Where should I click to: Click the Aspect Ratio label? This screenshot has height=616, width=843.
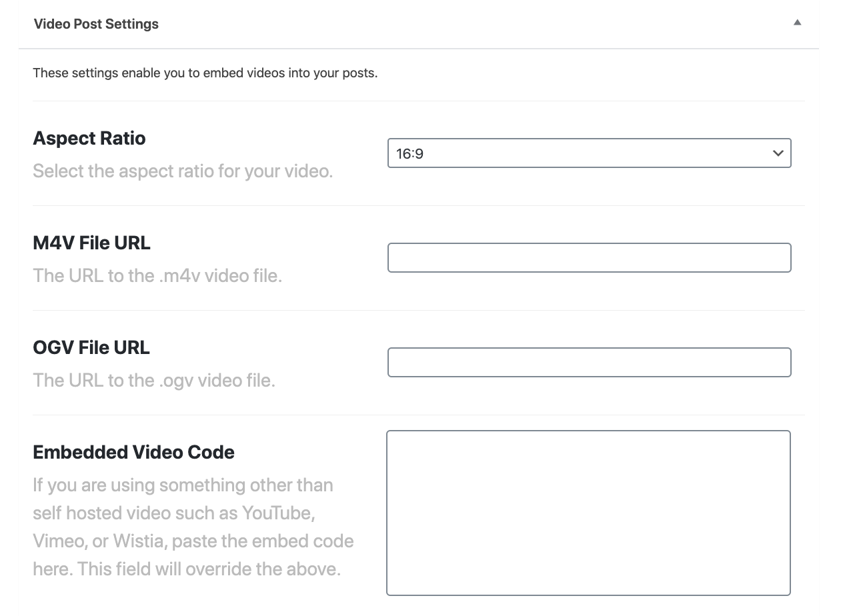[x=89, y=138]
